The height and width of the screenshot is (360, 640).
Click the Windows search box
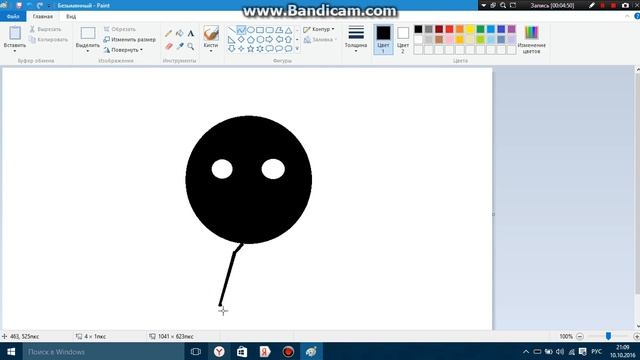point(103,351)
